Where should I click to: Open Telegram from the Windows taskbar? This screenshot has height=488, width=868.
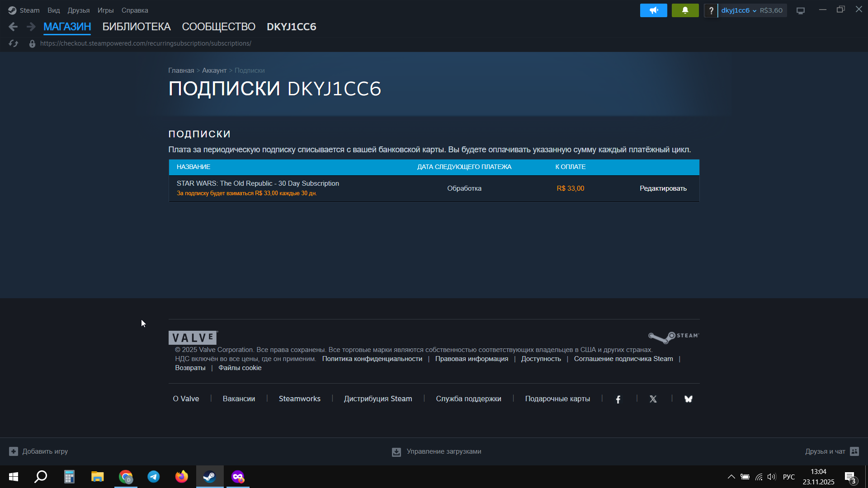[154, 477]
